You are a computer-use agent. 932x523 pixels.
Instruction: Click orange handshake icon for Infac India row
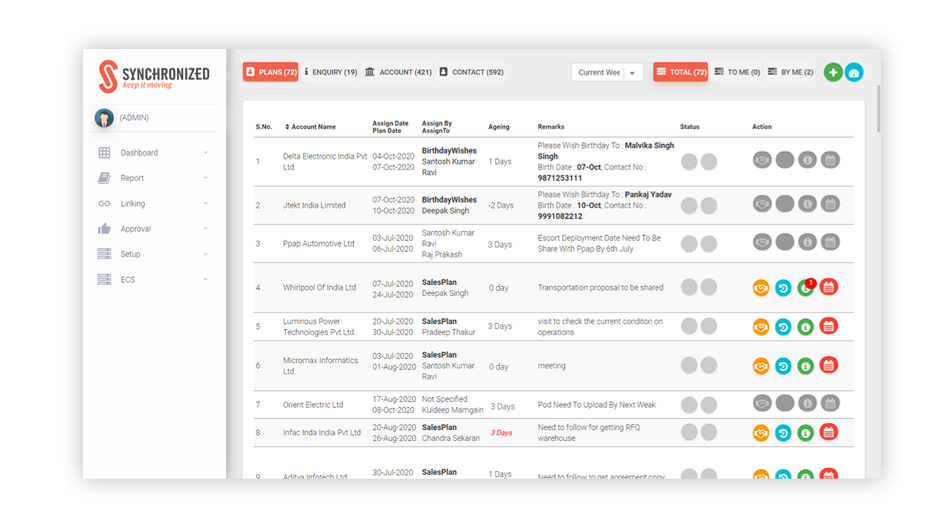coord(761,433)
